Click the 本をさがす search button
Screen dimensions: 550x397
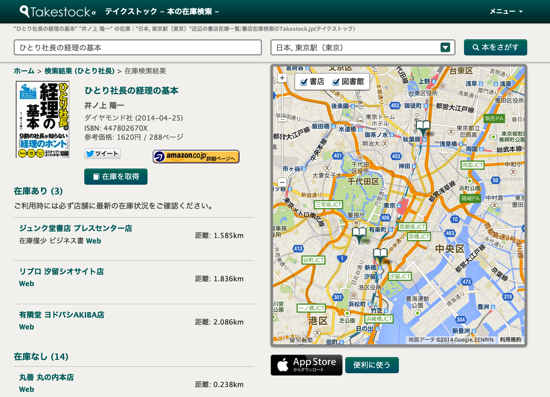pos(495,47)
